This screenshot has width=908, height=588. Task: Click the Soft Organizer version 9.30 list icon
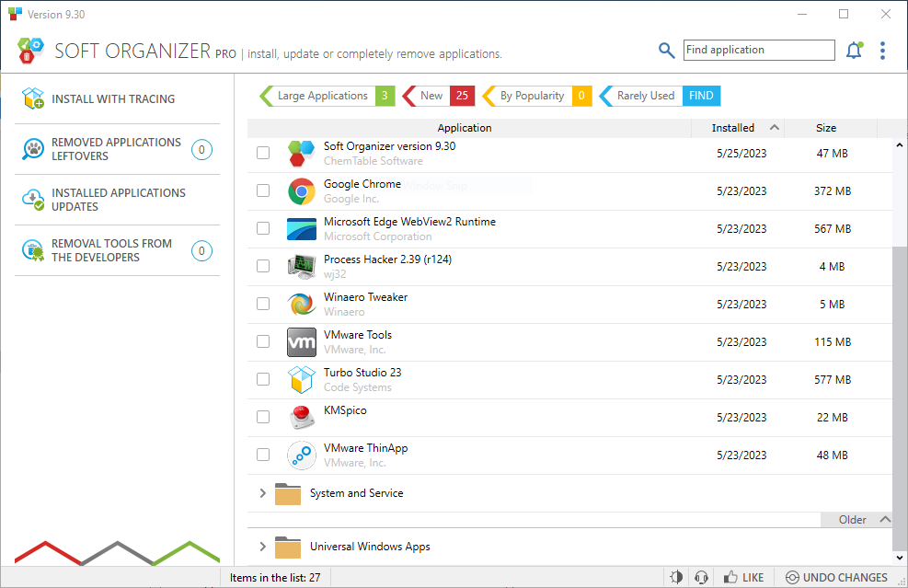pos(302,154)
